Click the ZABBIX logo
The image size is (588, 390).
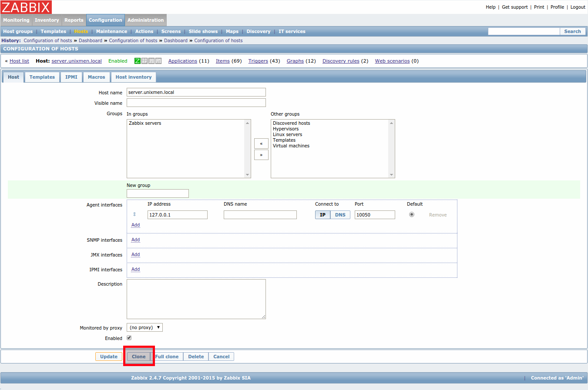coord(26,7)
